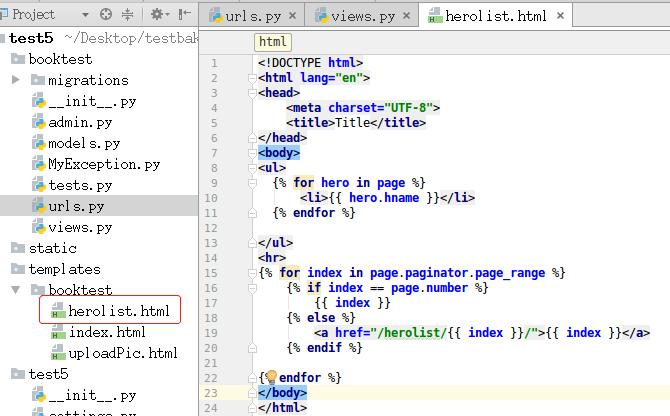
Task: Open admin.py in the project tree
Action: click(x=80, y=122)
